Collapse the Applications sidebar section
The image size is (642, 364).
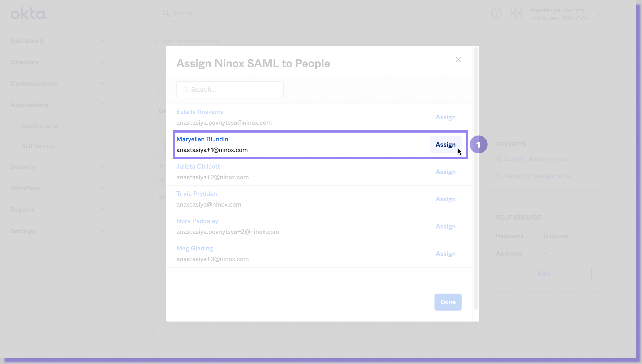[103, 104]
